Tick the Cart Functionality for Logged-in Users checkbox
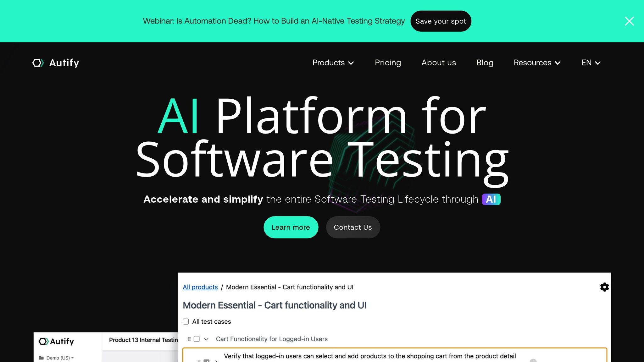This screenshot has height=362, width=644. pyautogui.click(x=197, y=339)
